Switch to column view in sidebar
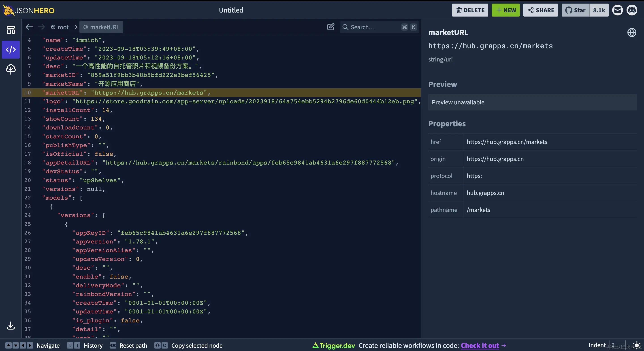This screenshot has height=351, width=644. point(11,30)
